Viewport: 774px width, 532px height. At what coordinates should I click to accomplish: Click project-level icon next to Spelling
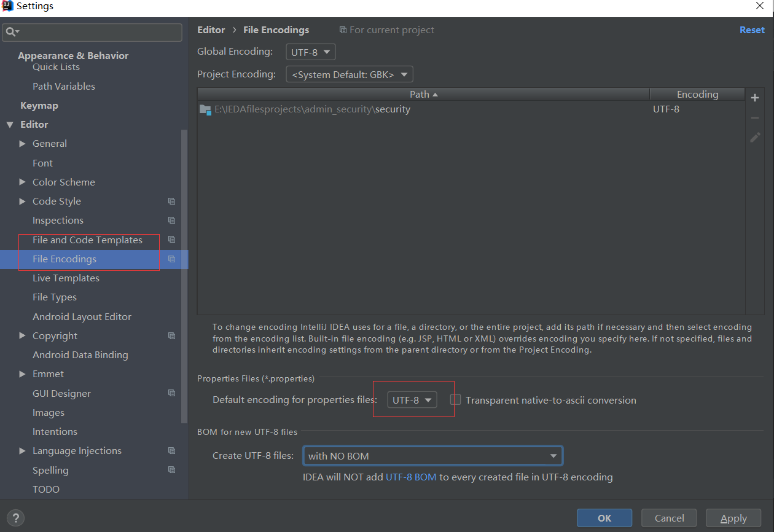tap(171, 470)
